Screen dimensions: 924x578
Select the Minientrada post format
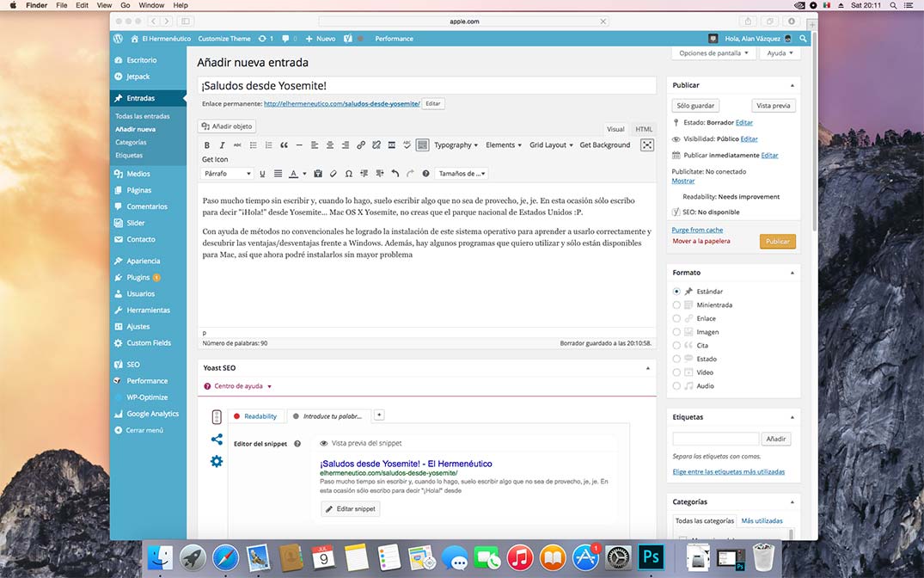676,305
